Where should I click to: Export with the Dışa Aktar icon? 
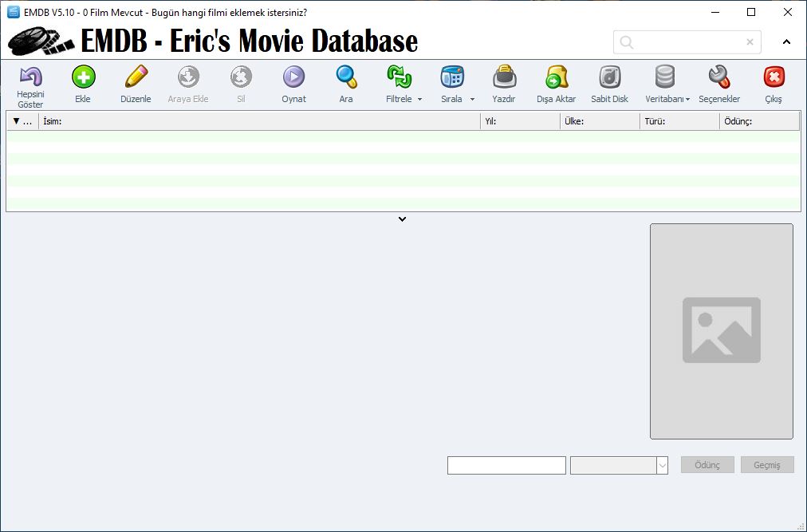[x=557, y=77]
